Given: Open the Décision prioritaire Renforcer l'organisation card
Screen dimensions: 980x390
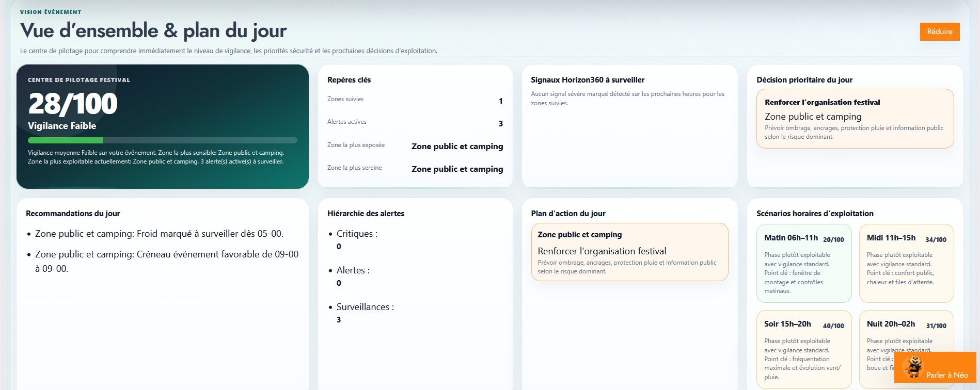Looking at the screenshot, I should 855,119.
